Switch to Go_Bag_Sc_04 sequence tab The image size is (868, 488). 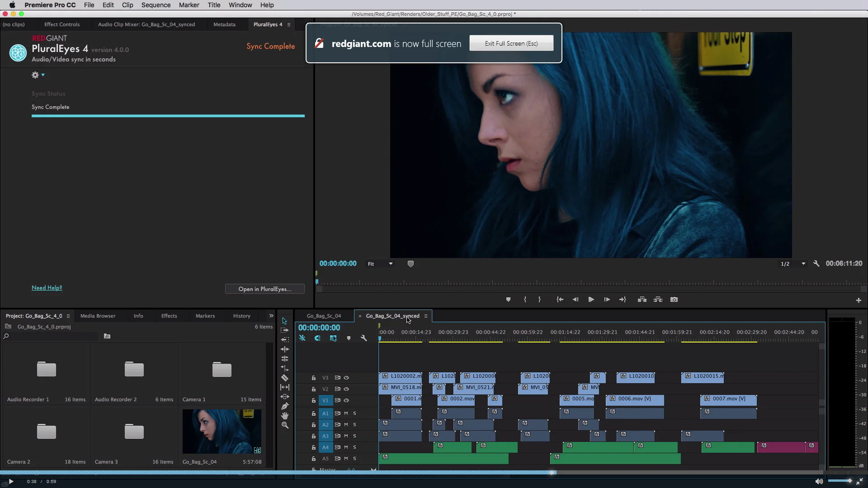(324, 316)
